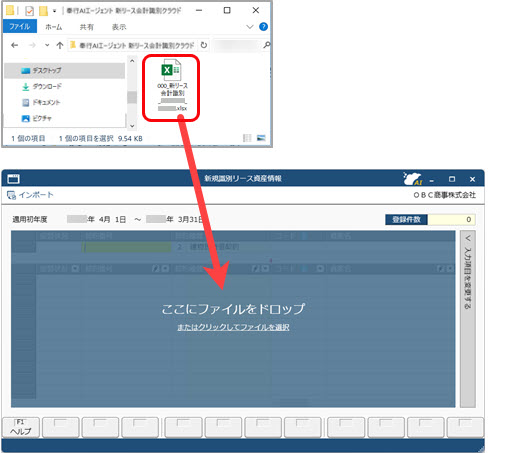Open recent locations dropdown arrow
531x453 pixels.
coord(47,45)
